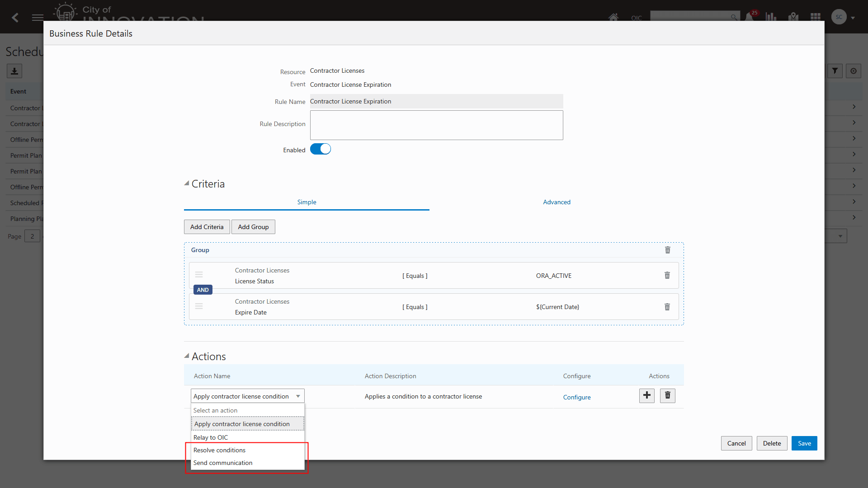Delete the License Status criteria row
Image resolution: width=868 pixels, height=488 pixels.
click(x=667, y=275)
